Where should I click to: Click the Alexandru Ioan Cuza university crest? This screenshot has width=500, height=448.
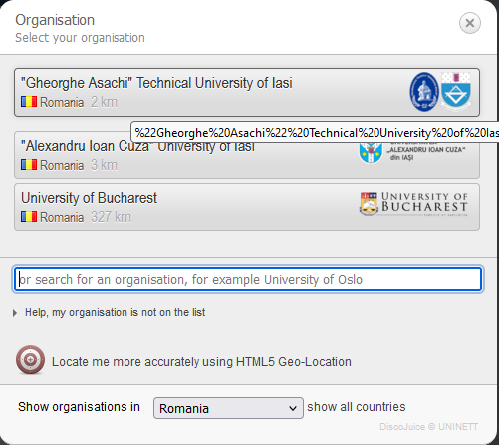[371, 153]
